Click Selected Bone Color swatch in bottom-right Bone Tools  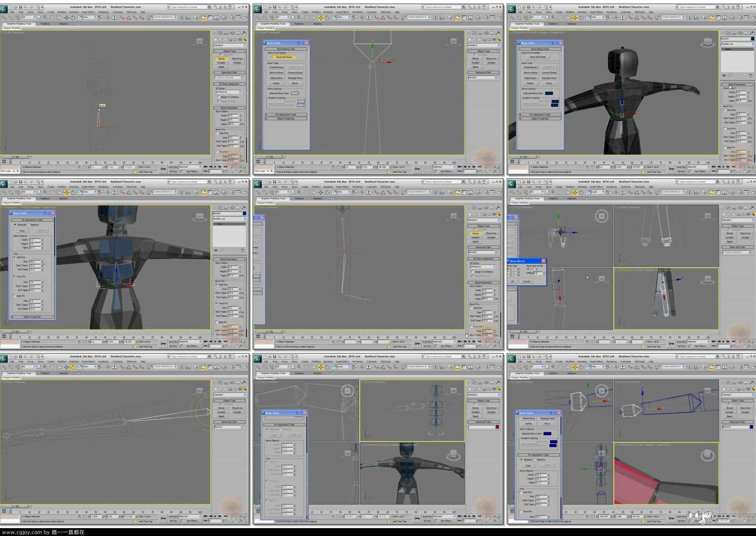click(547, 434)
